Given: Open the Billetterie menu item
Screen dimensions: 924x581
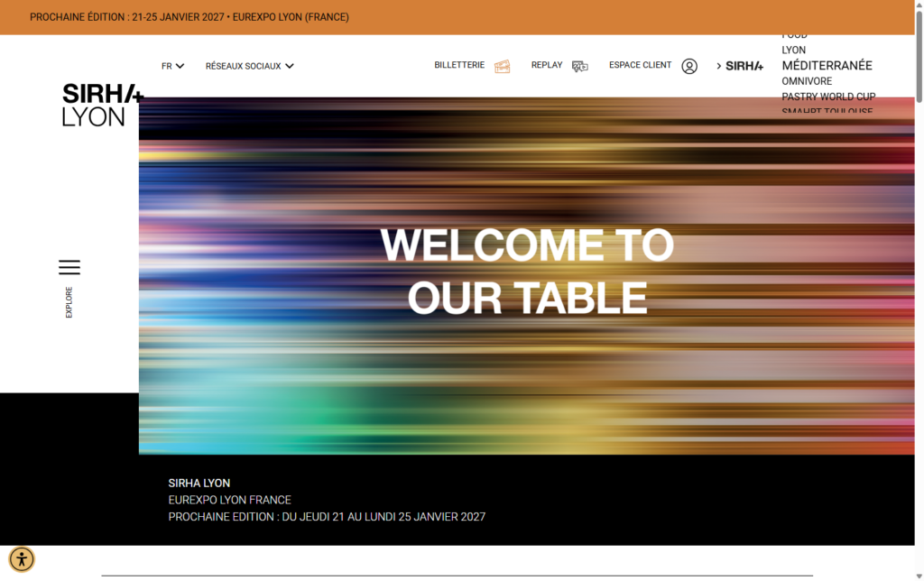Looking at the screenshot, I should (459, 65).
